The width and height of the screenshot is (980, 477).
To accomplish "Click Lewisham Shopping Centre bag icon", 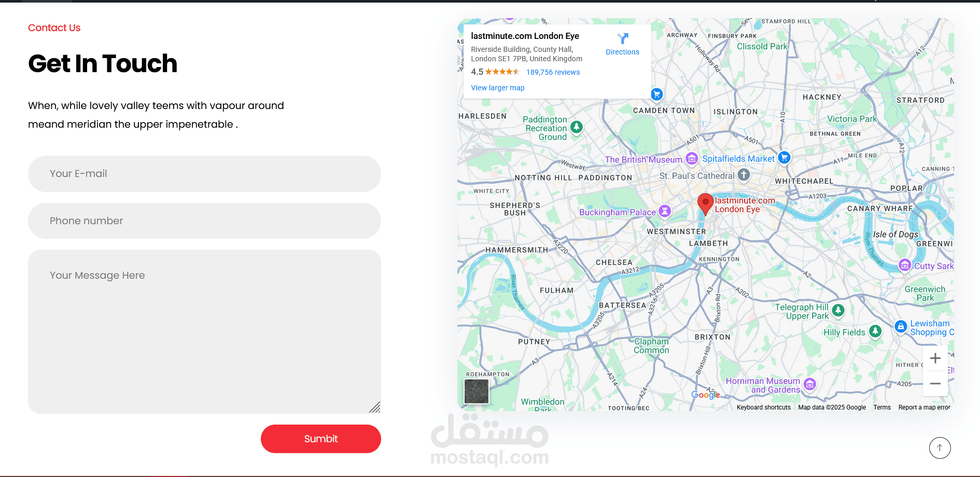I will click(x=901, y=326).
